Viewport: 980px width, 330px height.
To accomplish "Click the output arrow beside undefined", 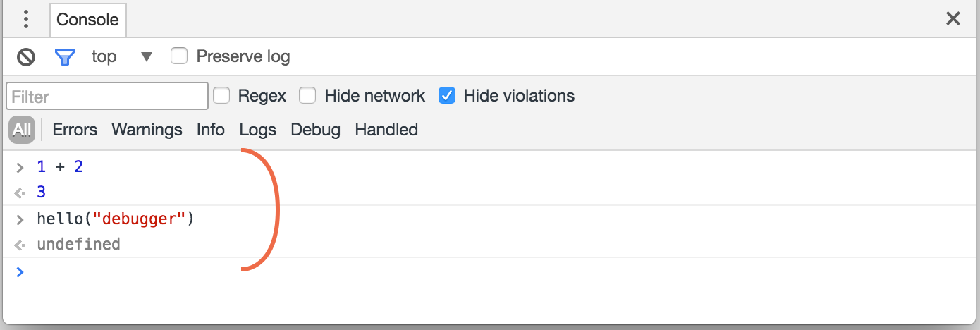I will coord(20,245).
